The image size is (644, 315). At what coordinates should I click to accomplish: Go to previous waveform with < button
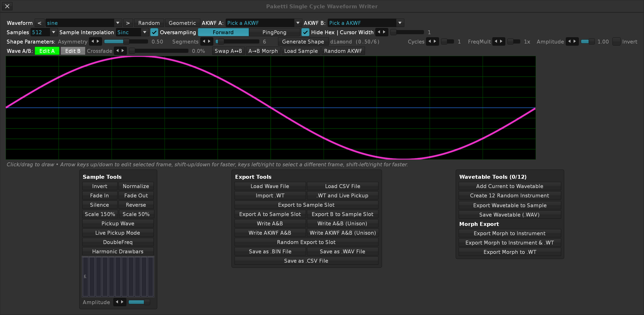[39, 23]
